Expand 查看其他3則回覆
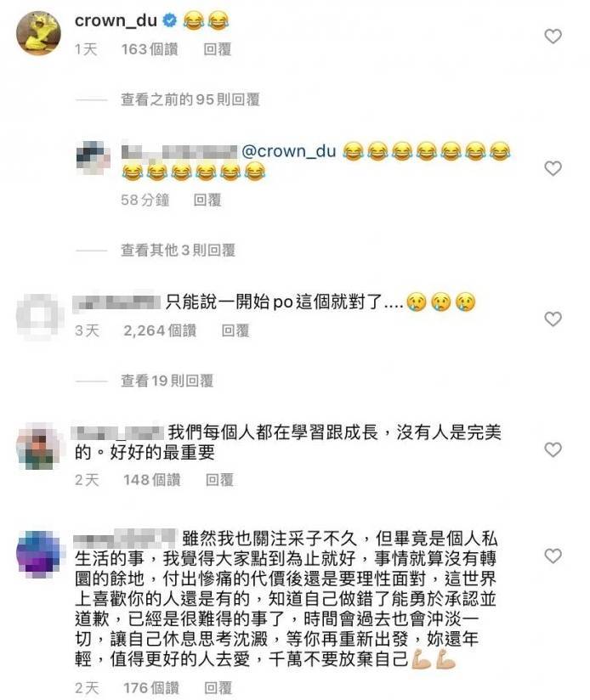 tap(178, 250)
